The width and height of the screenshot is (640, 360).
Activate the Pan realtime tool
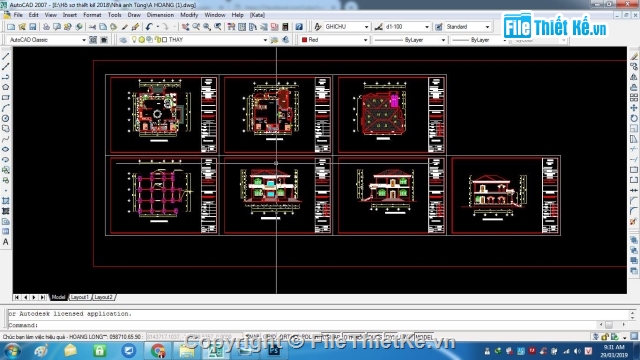186,27
